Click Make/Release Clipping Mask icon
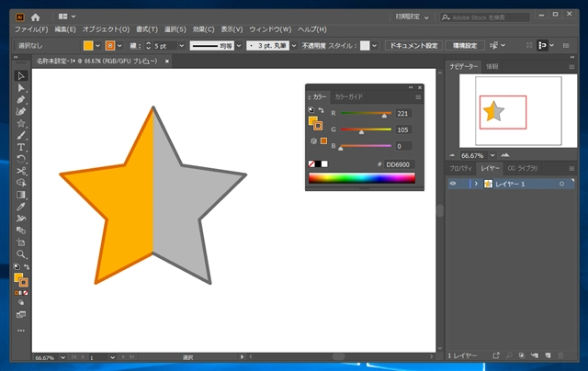This screenshot has height=371, width=588. coord(521,355)
